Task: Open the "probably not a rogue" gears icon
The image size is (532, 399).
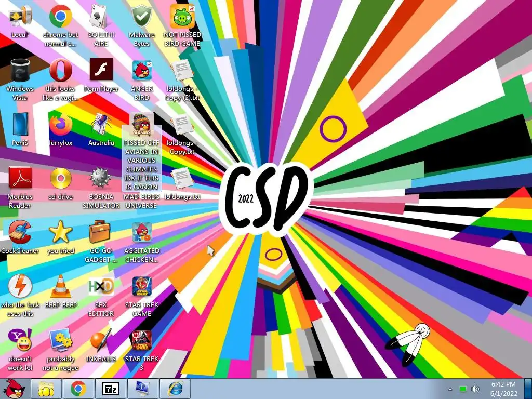Action: tap(60, 340)
